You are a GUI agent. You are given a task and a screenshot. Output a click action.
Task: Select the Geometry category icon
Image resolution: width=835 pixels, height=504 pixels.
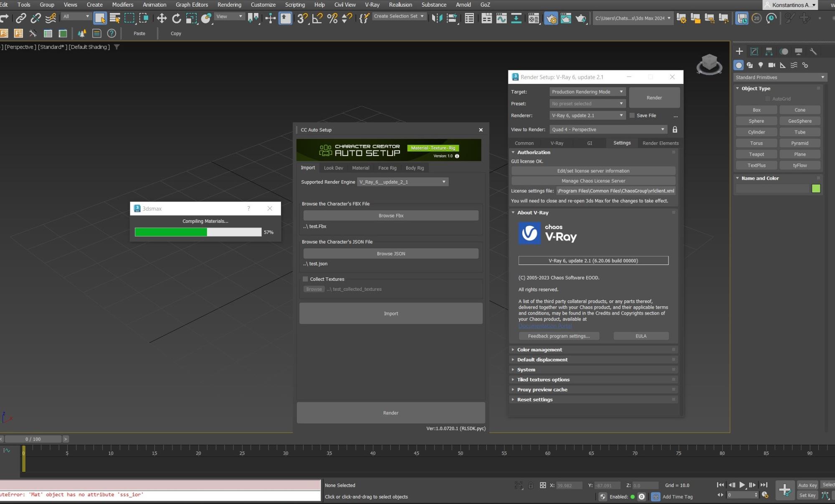click(x=739, y=65)
